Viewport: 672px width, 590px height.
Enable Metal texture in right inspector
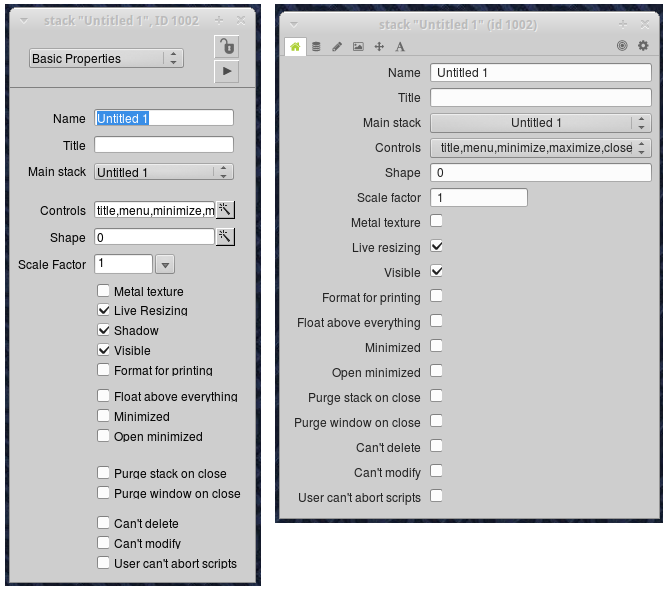point(436,221)
